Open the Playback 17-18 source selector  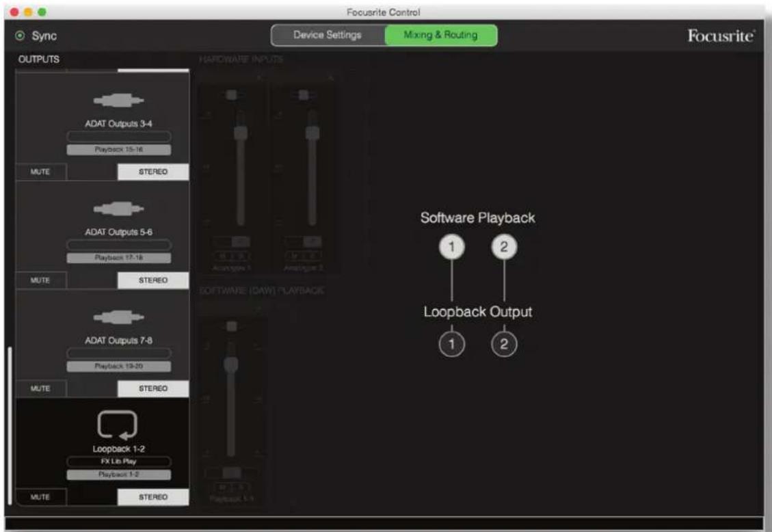pos(119,258)
